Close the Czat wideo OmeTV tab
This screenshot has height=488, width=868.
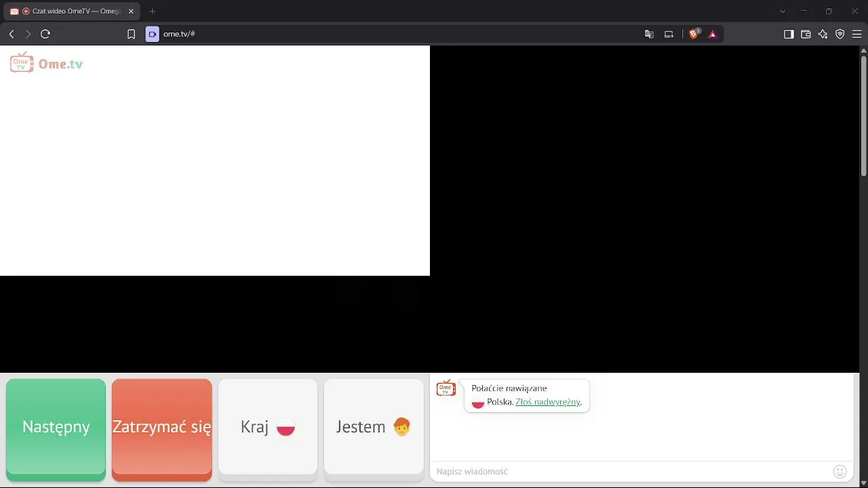pos(131,12)
